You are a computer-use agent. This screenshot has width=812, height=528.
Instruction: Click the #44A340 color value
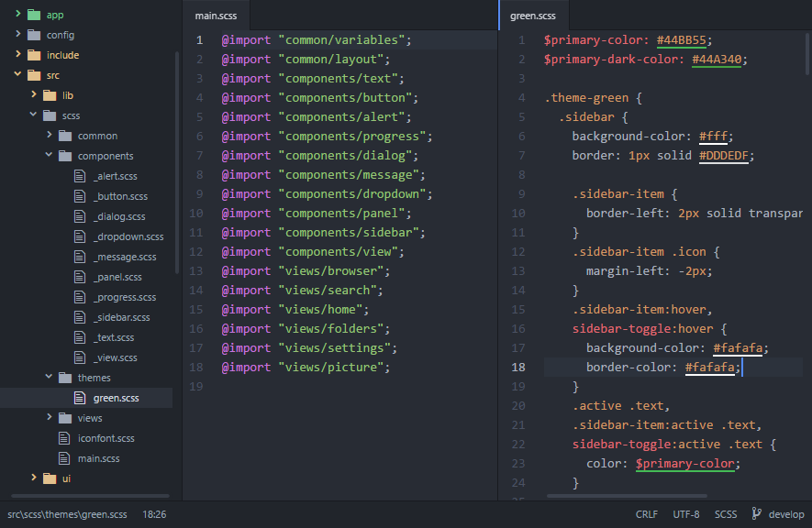717,60
